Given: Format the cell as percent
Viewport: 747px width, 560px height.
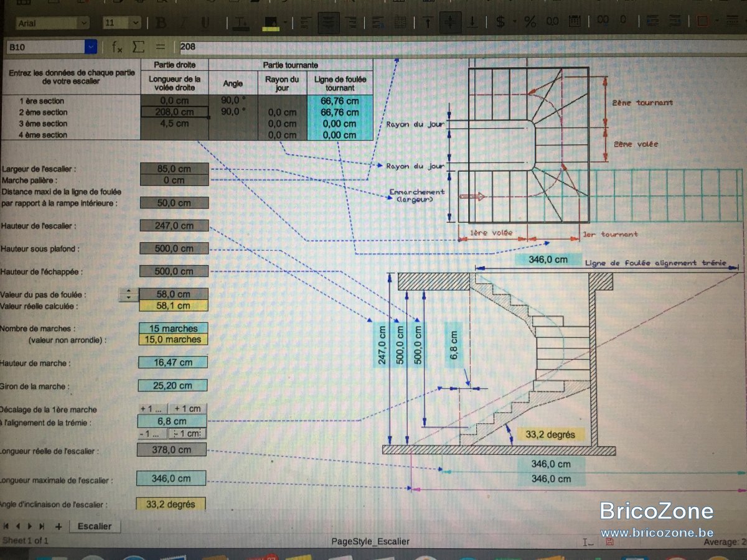Looking at the screenshot, I should (530, 22).
